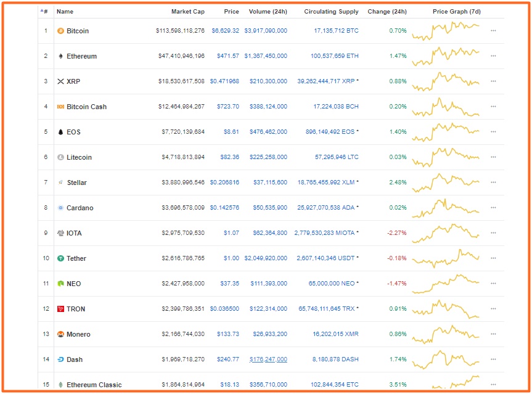Click the TRON logo icon
Screen dimensions: 532x394
tap(60, 309)
